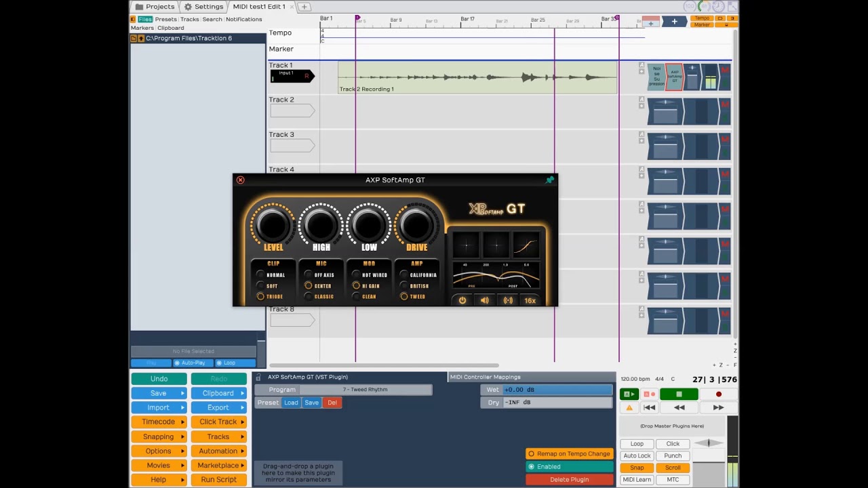The width and height of the screenshot is (868, 488).
Task: Click the green automation play icon
Action: (x=630, y=394)
